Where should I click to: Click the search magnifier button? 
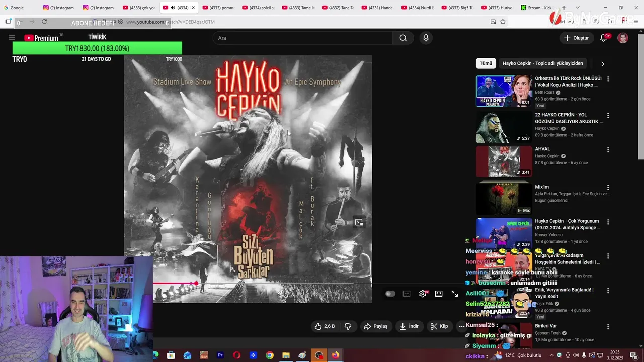tap(403, 38)
